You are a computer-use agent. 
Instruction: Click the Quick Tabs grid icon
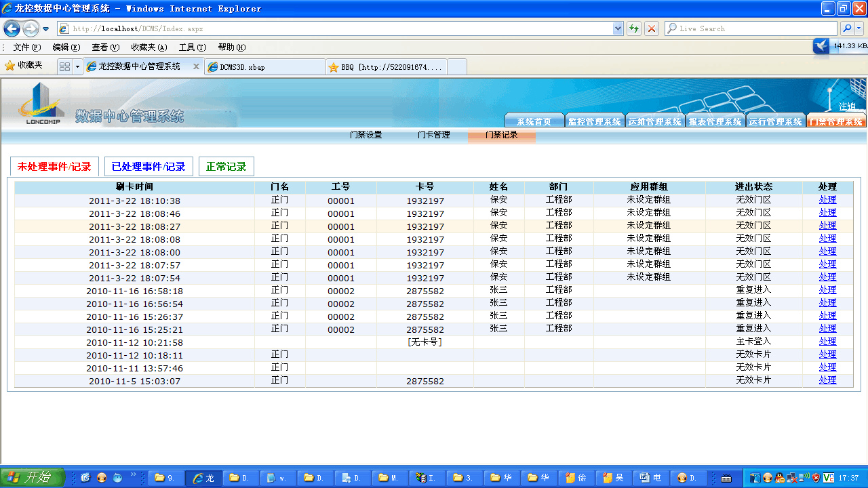pyautogui.click(x=65, y=66)
